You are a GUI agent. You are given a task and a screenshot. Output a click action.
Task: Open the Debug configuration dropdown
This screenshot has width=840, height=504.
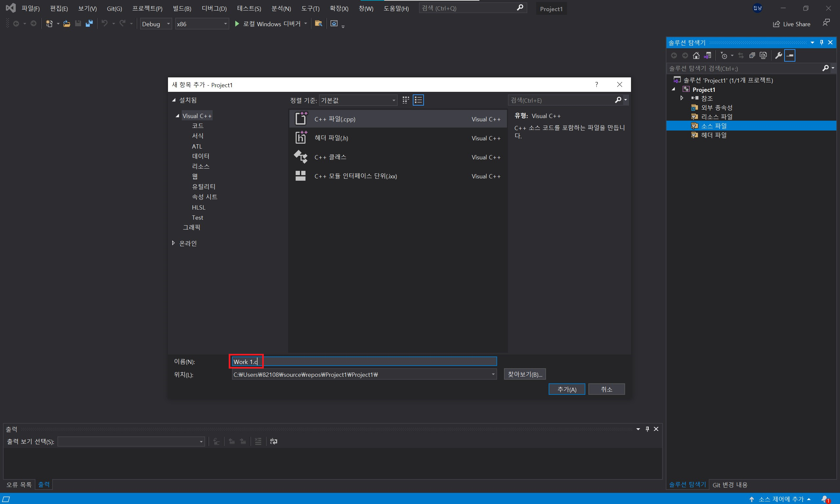(156, 24)
